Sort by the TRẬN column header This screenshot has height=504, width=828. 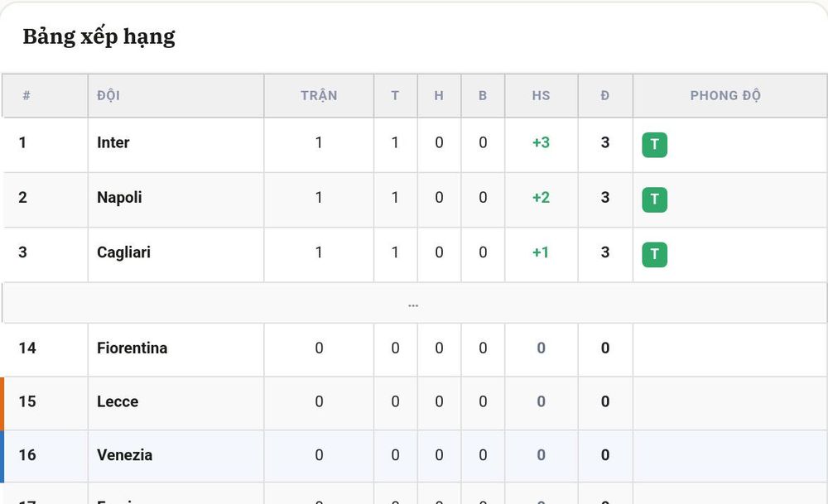319,95
